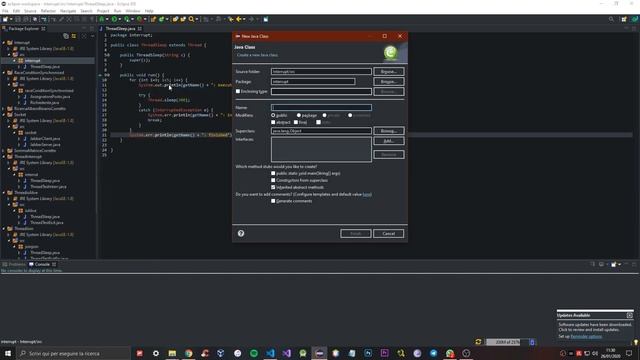Click the New Java Class toolbar icon

pos(162,19)
